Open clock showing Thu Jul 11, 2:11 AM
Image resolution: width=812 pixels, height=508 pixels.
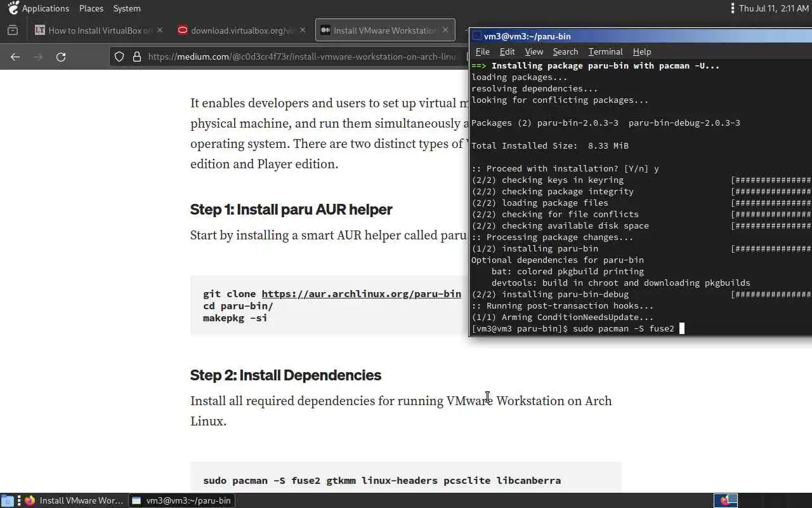point(773,8)
